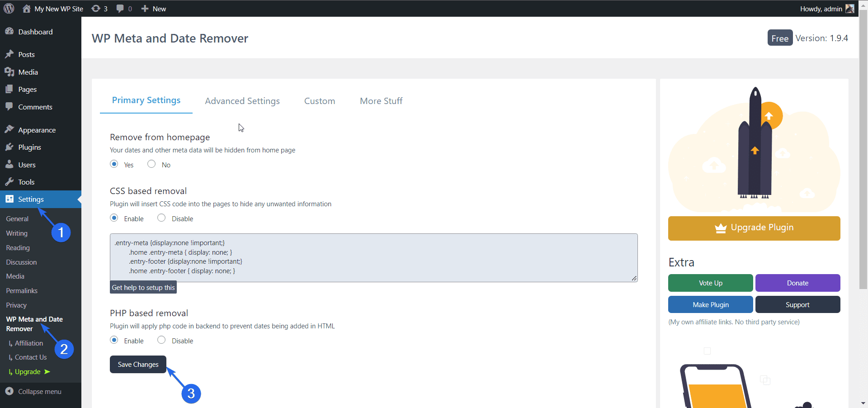This screenshot has width=868, height=408.
Task: Select Enable for PHP based removal
Action: point(114,340)
